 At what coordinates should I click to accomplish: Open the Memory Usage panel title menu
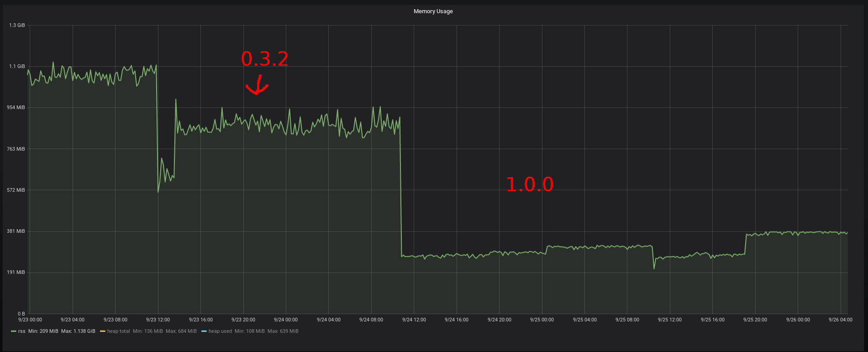click(x=433, y=11)
